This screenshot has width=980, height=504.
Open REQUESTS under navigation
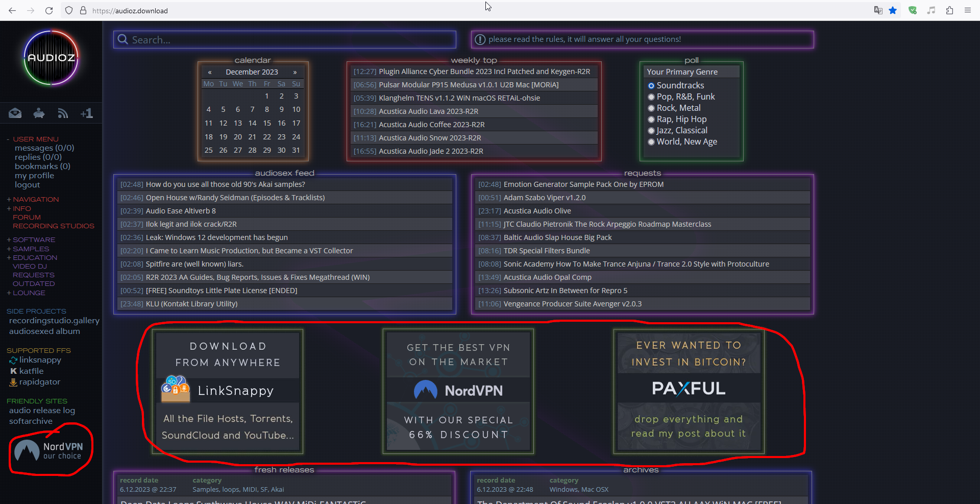point(33,275)
